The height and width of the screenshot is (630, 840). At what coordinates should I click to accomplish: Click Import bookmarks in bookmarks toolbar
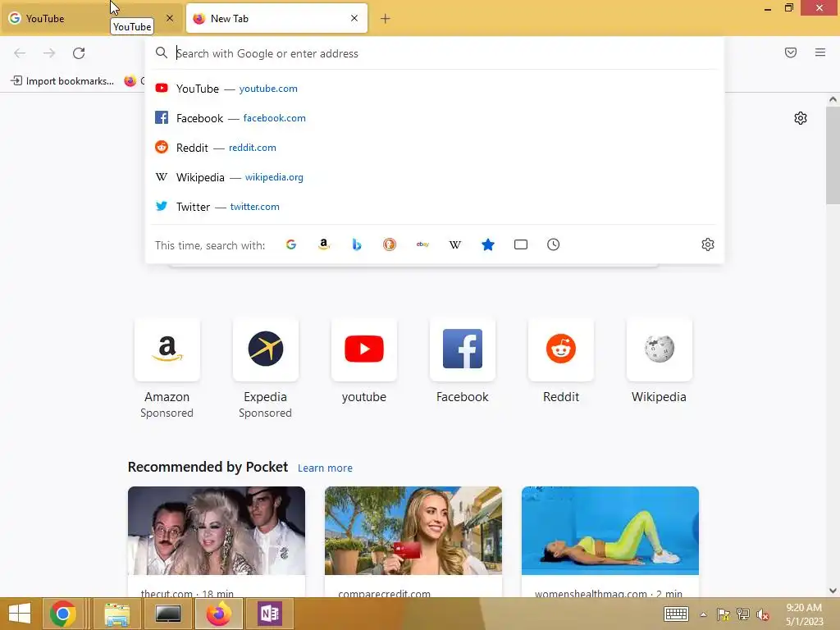(x=62, y=81)
